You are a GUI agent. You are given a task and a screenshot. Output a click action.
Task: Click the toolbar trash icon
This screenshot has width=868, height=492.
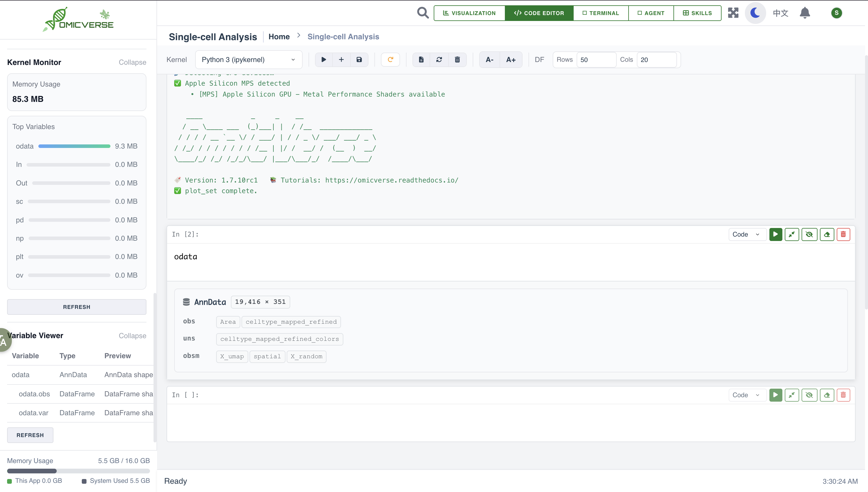point(457,59)
